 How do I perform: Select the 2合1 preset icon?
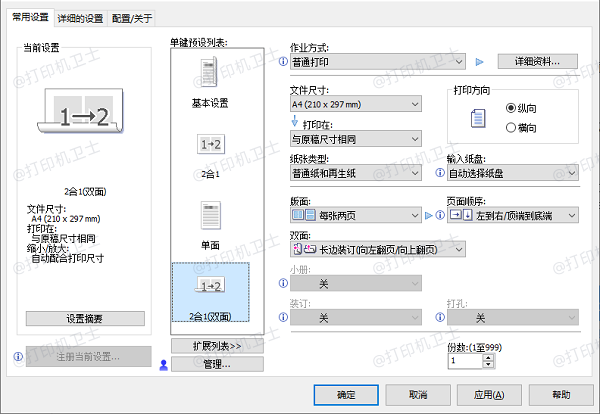click(210, 144)
